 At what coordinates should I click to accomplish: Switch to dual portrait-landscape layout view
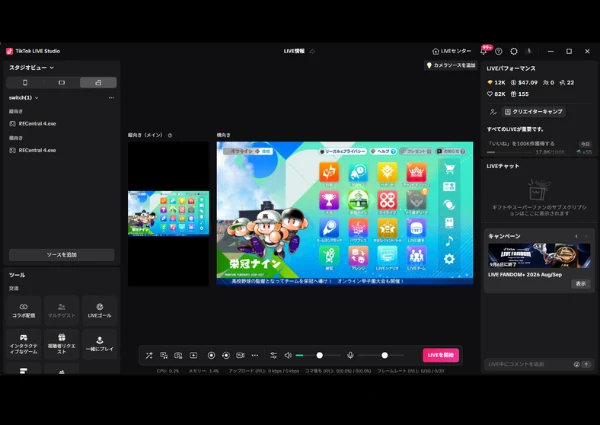pos(98,83)
